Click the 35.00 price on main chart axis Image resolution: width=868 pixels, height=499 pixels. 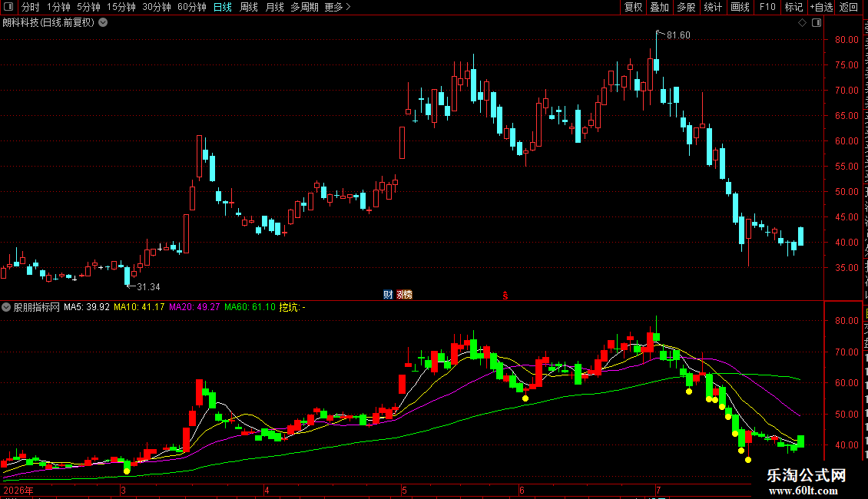point(847,268)
